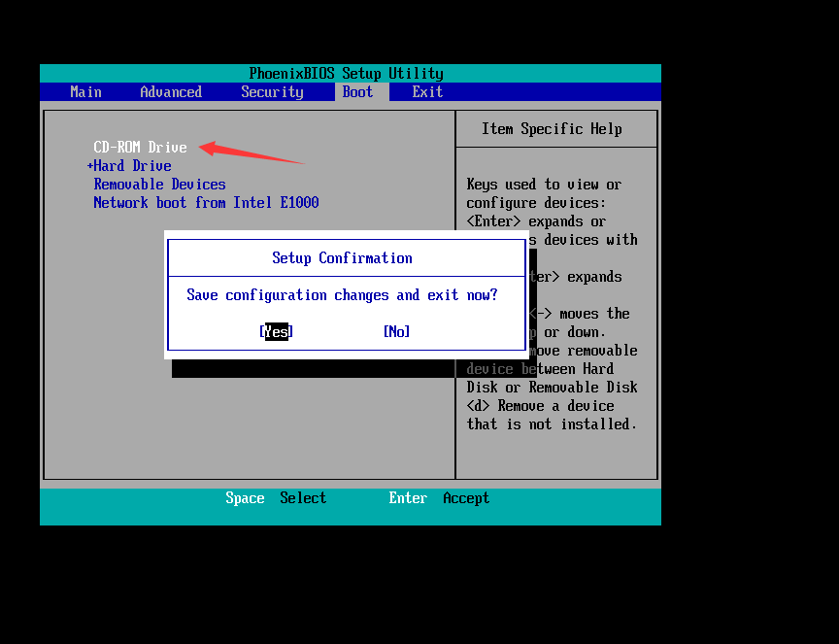The width and height of the screenshot is (839, 644).
Task: Select the Hard Drive boot entry
Action: click(x=133, y=166)
